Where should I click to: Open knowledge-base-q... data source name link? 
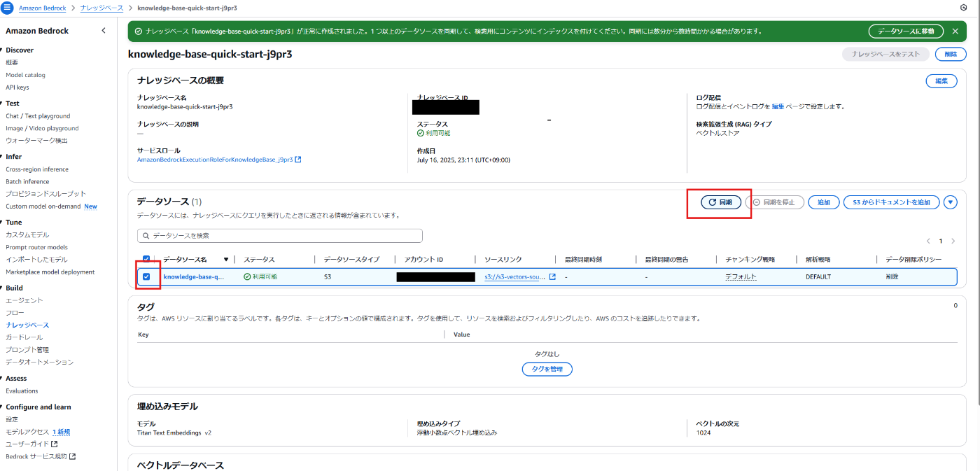194,277
